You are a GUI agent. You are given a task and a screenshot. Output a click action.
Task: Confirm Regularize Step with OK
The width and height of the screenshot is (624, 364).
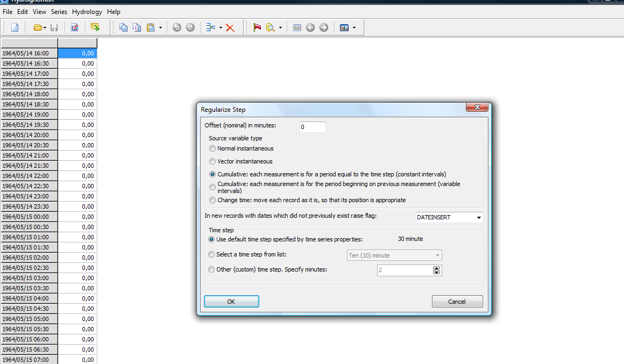coord(231,302)
